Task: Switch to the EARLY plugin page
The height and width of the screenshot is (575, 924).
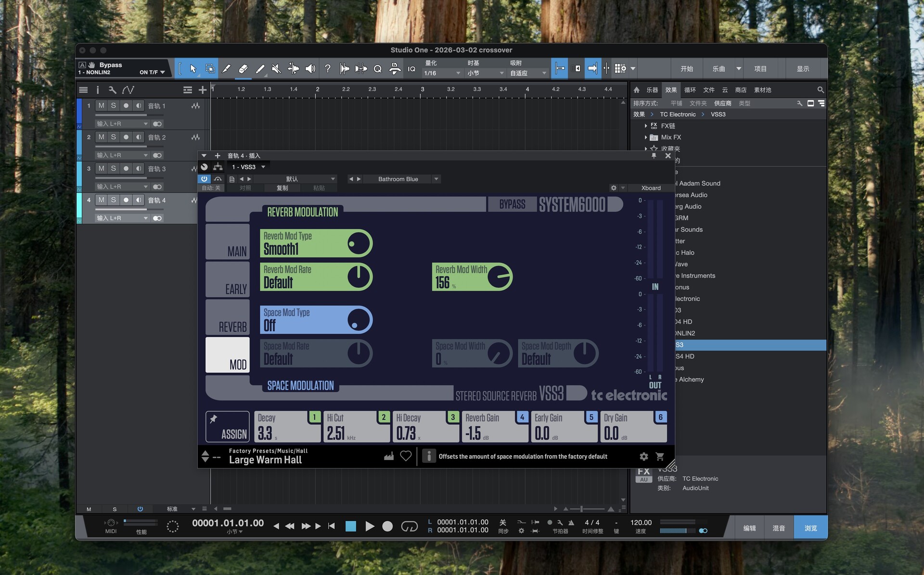Action: tap(228, 280)
